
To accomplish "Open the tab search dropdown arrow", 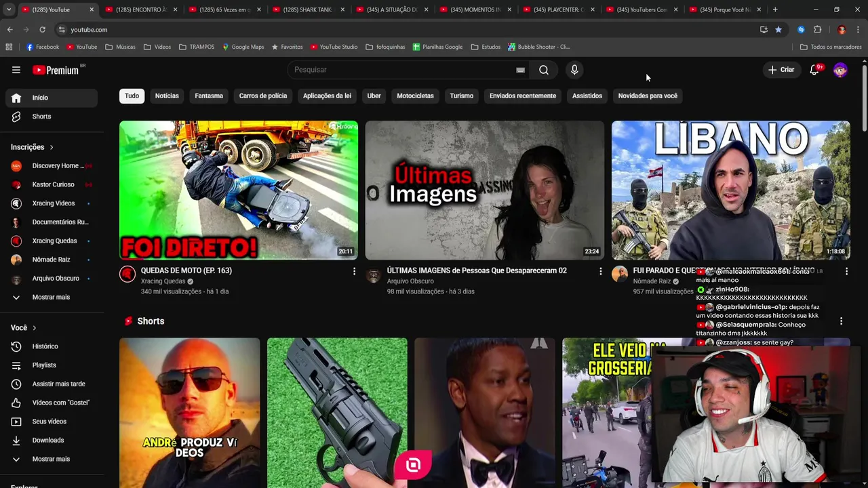I will [x=9, y=9].
